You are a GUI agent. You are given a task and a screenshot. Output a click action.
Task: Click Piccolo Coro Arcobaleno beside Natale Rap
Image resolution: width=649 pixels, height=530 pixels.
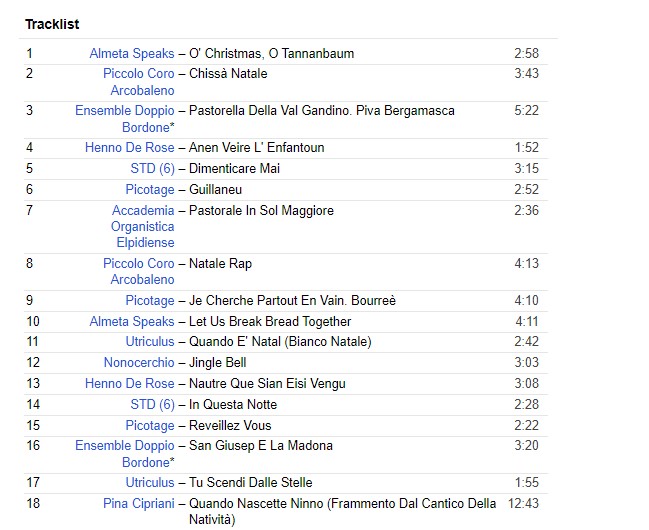point(138,264)
